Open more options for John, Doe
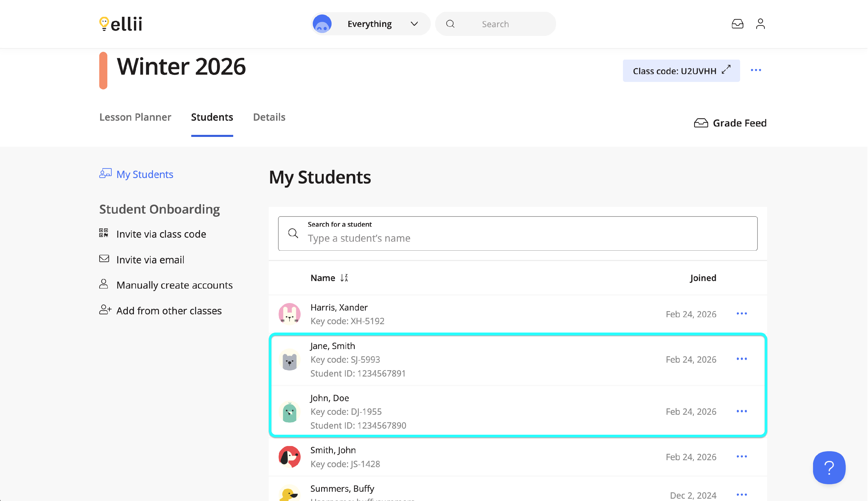This screenshot has width=868, height=501. pos(742,411)
